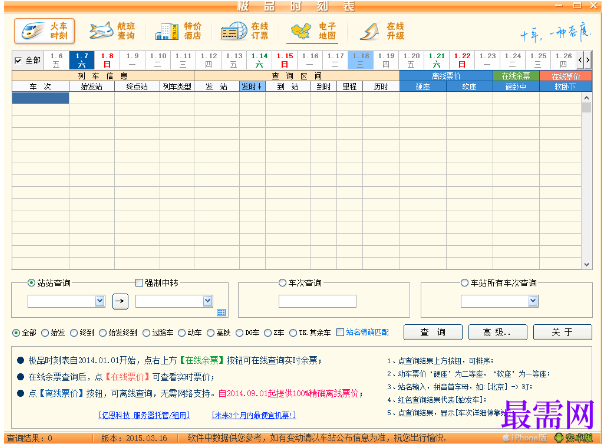
Task: Select the DC车 filter radio button
Action: [240, 333]
